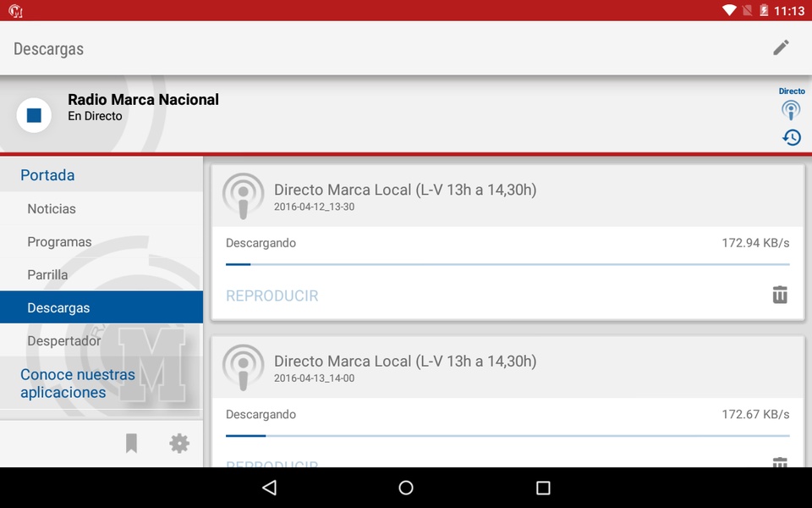Open the history clock icon

point(792,137)
